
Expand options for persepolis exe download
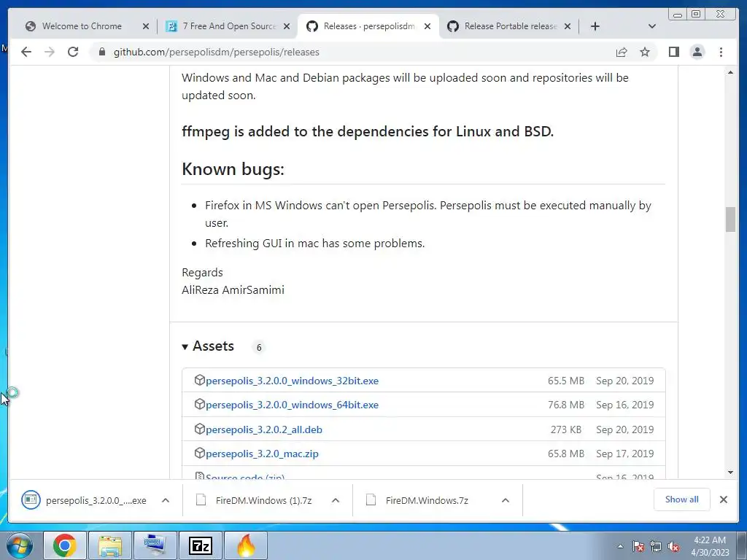pyautogui.click(x=166, y=500)
